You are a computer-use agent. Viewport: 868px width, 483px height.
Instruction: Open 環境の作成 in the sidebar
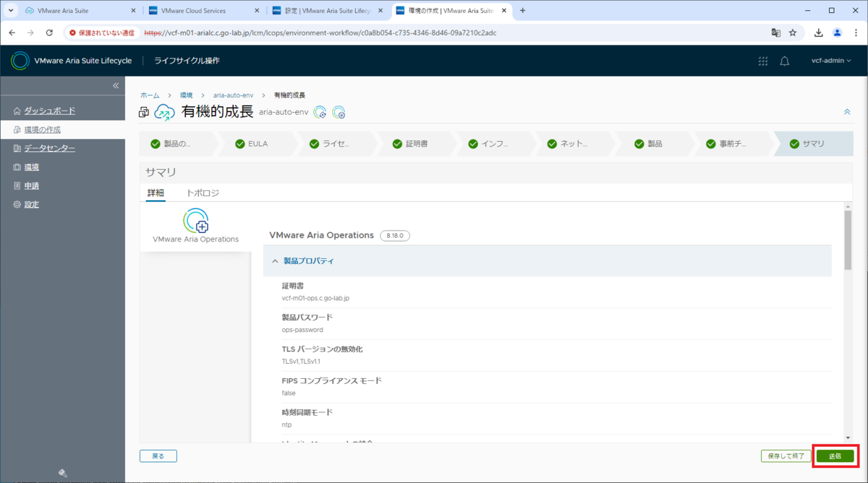click(x=43, y=129)
